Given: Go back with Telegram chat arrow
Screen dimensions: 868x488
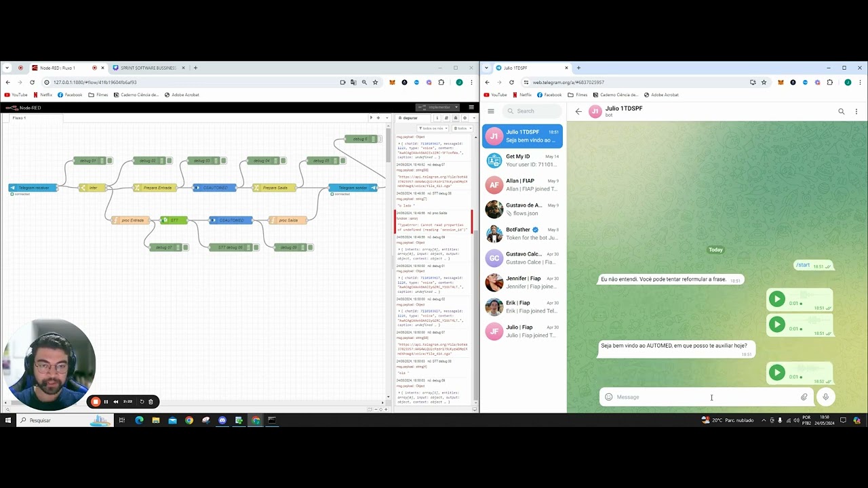Looking at the screenshot, I should point(578,112).
